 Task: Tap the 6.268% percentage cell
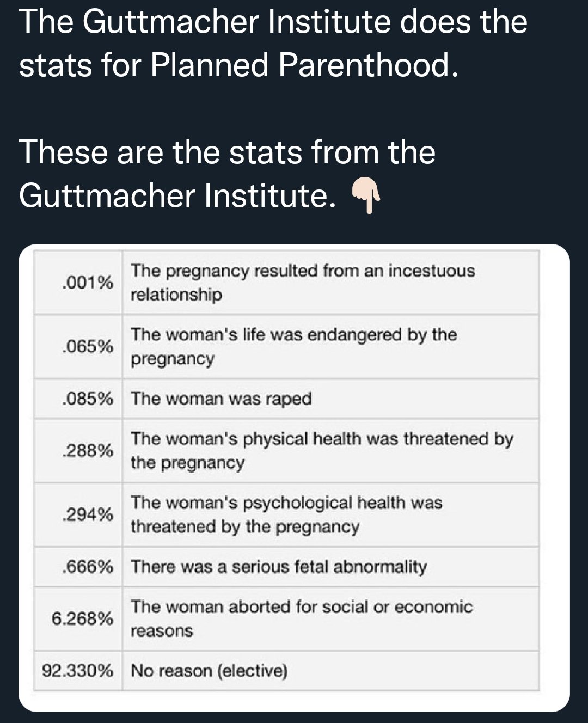click(x=78, y=619)
